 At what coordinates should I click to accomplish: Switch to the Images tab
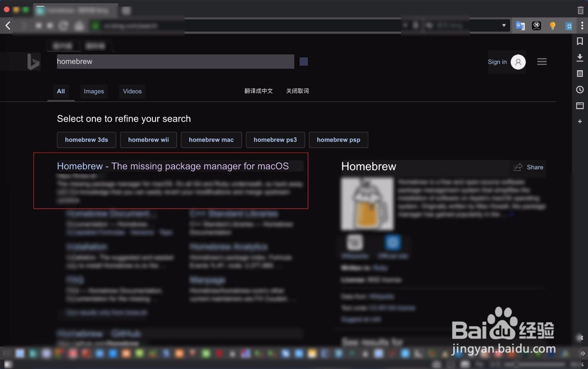tap(93, 92)
